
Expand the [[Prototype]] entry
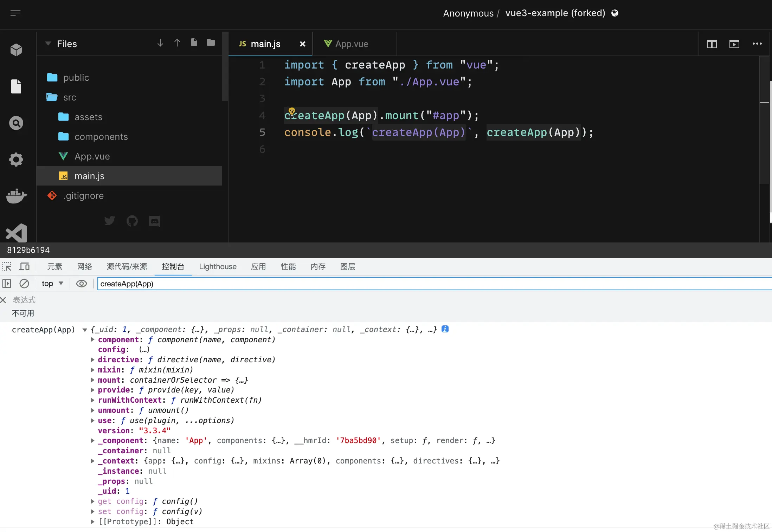pyautogui.click(x=92, y=521)
